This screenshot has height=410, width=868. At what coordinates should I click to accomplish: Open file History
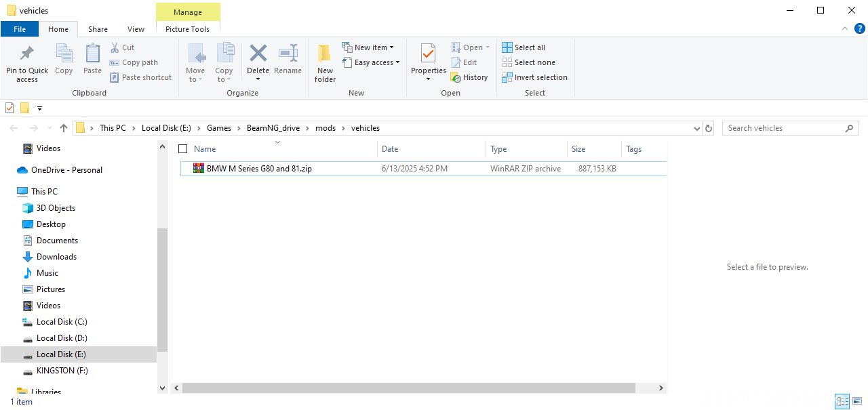tap(470, 77)
